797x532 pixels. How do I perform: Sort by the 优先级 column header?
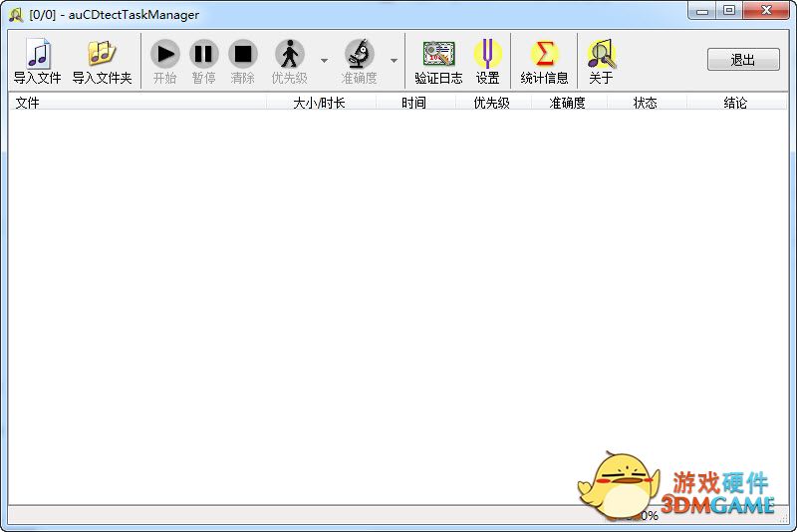pyautogui.click(x=493, y=103)
